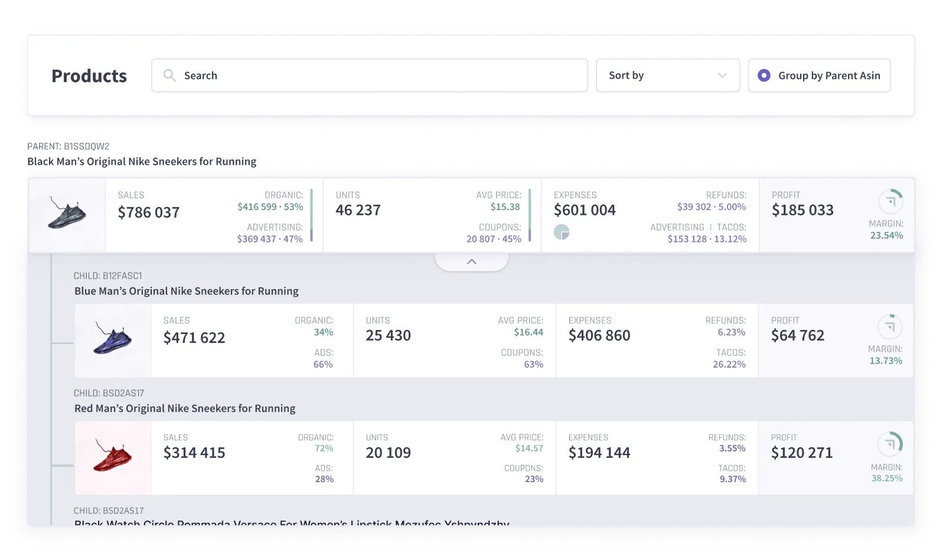Open the red sneaker product thumbnail

point(113,458)
